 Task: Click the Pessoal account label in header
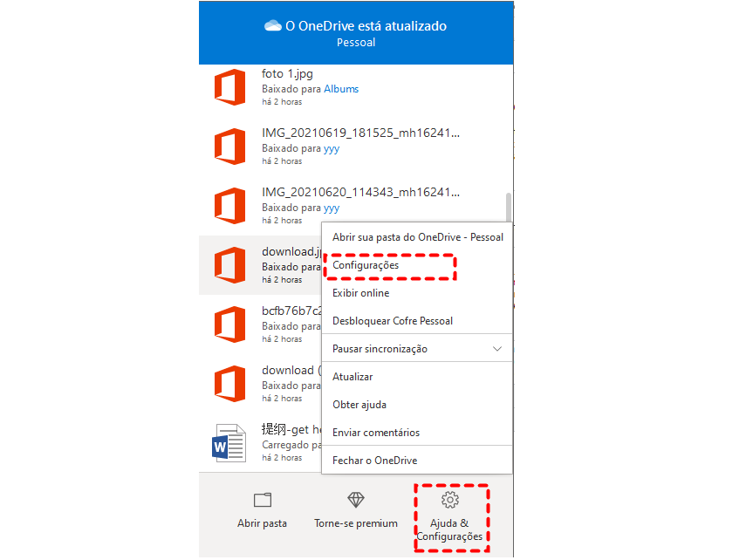click(x=356, y=43)
